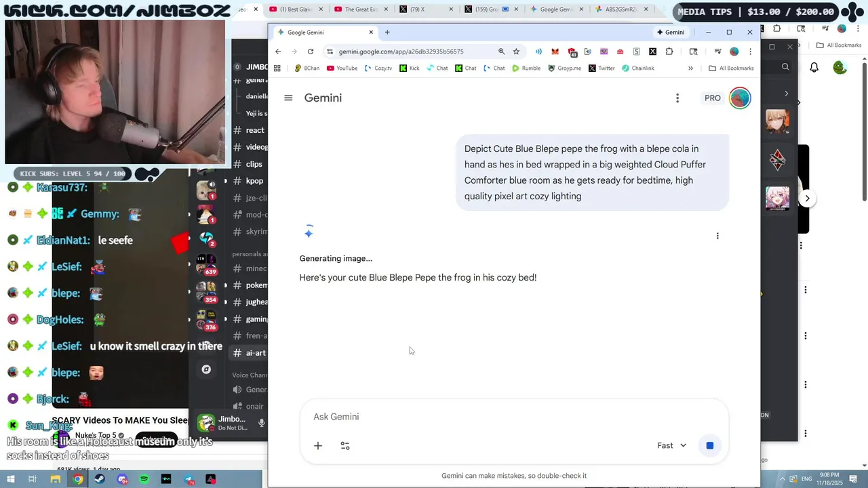Open a new tab in Gemini window
This screenshot has width=868, height=488.
click(x=387, y=32)
